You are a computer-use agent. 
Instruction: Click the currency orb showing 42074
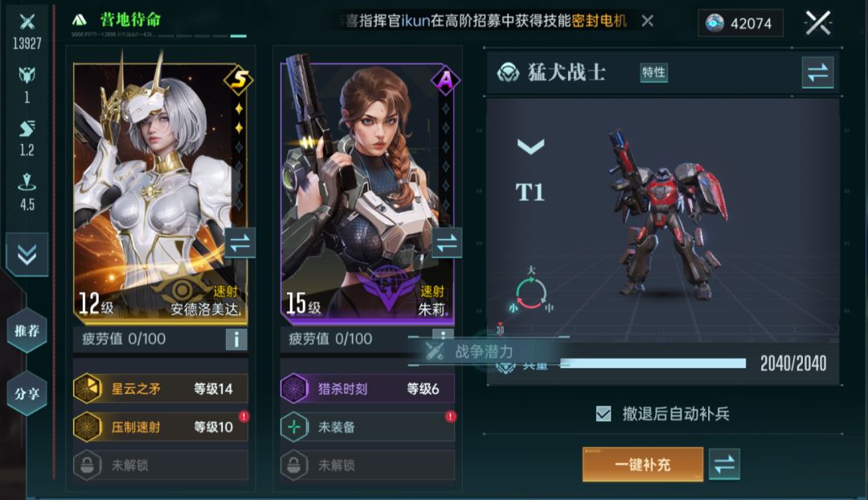[x=714, y=23]
